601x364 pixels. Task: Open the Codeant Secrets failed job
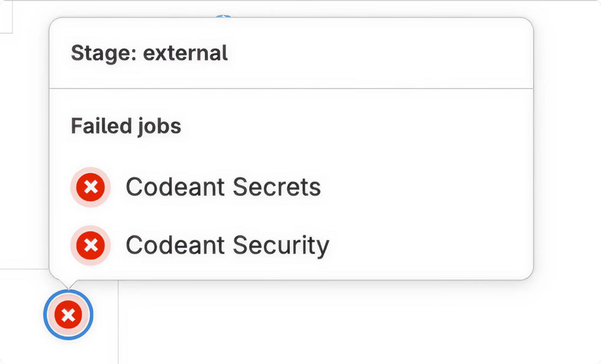pos(223,187)
